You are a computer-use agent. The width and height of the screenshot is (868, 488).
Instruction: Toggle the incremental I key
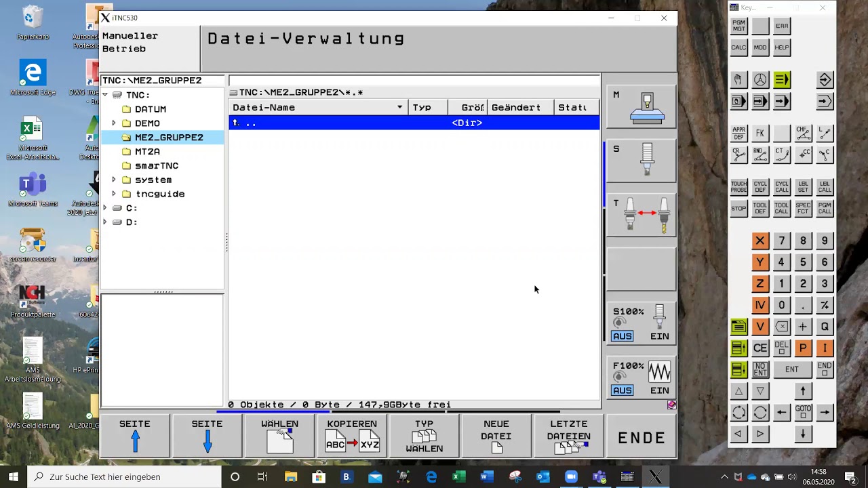pyautogui.click(x=825, y=348)
